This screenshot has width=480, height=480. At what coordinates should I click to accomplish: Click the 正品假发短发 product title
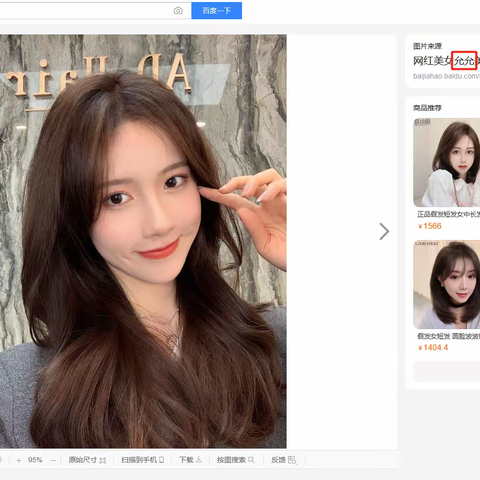[449, 214]
